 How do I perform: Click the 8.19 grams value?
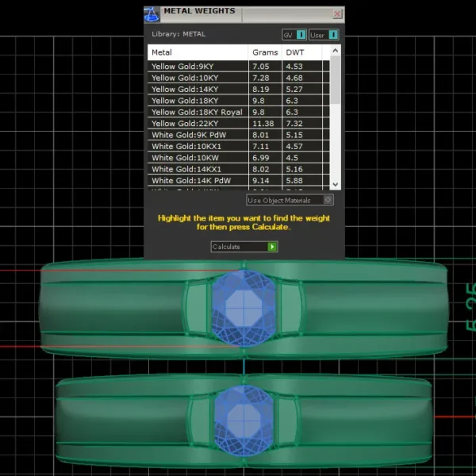(261, 89)
